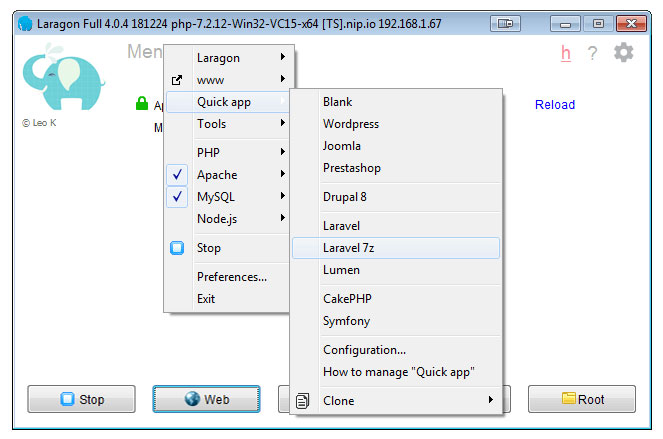This screenshot has width=663, height=439.
Task: Click the red 'h' icon
Action: [x=566, y=53]
